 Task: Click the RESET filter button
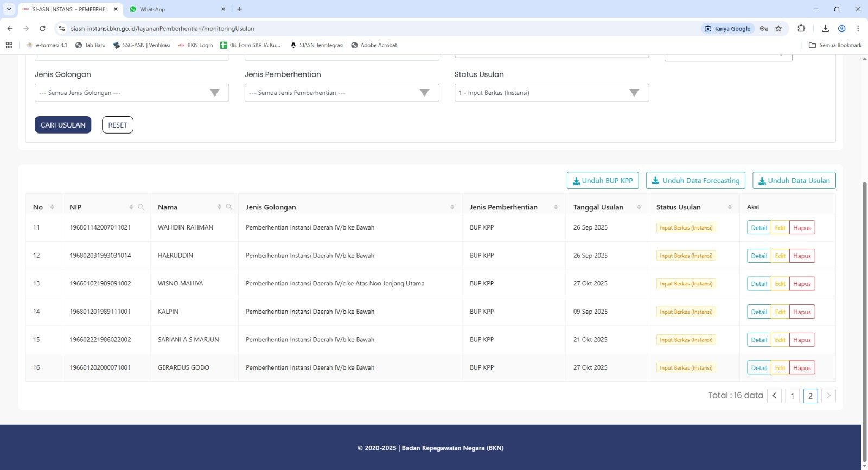[118, 125]
